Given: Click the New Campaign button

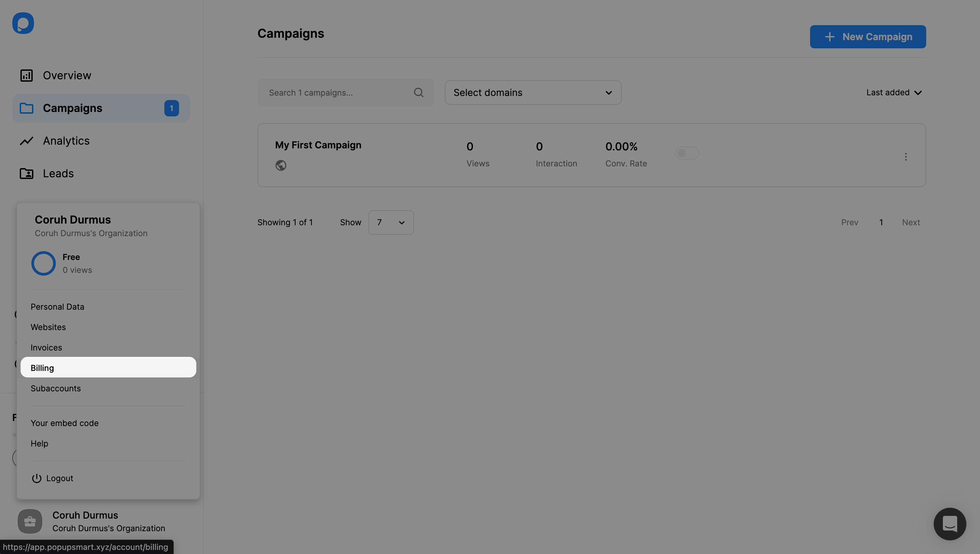Looking at the screenshot, I should tap(868, 36).
